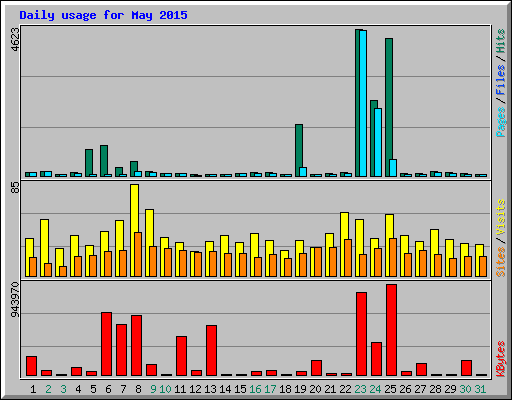Select day 10 label on the x-axis
The width and height of the screenshot is (512, 400).
pos(165,389)
